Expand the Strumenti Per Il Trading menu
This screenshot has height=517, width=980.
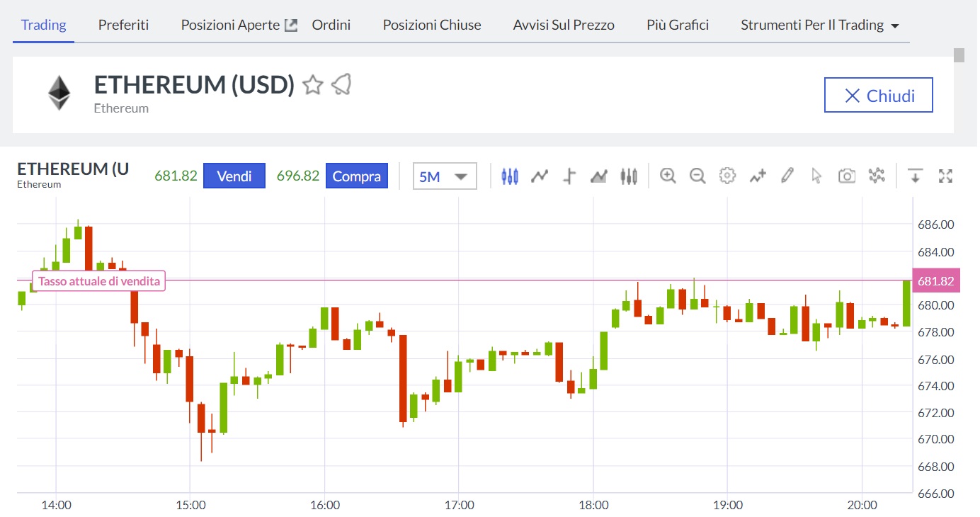[x=820, y=25]
